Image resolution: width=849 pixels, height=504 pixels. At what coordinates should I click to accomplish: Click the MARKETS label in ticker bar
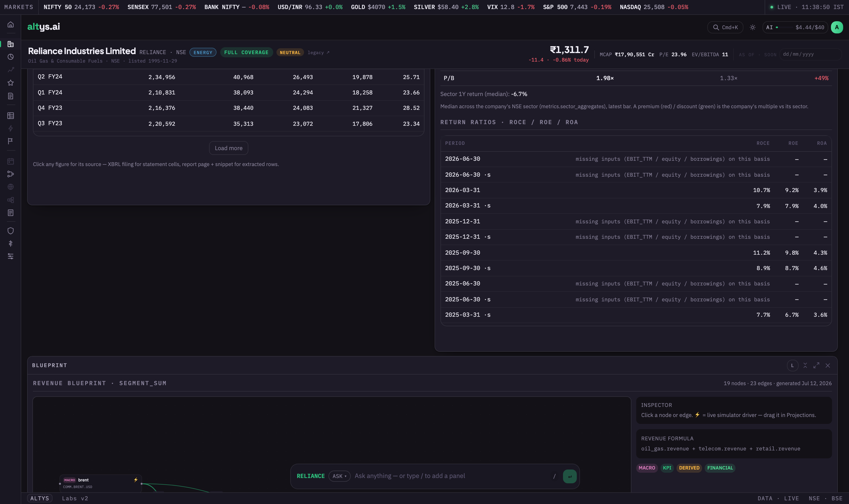click(x=19, y=7)
